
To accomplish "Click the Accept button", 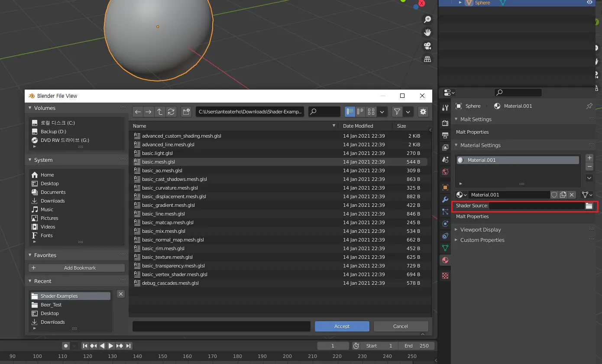I will click(342, 326).
